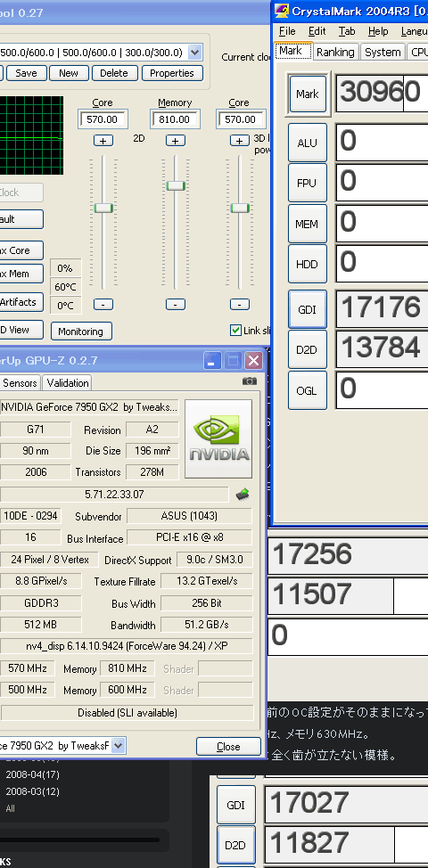Viewport: 428px width, 868px height.
Task: Click the BIOS save chip icon in GPU-Z
Action: pos(242,494)
